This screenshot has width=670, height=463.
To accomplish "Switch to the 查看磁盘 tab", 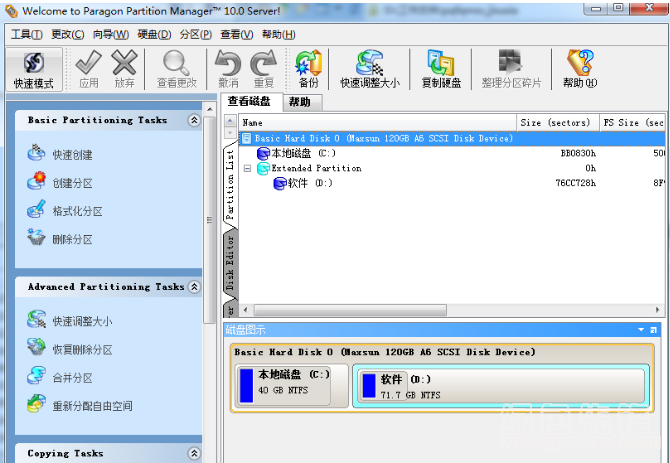I will tap(250, 102).
